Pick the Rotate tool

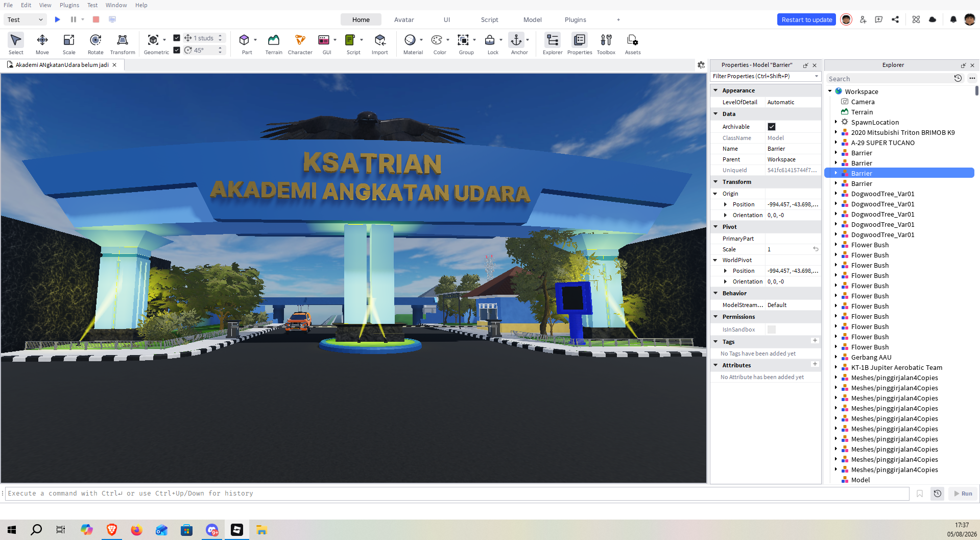[95, 44]
